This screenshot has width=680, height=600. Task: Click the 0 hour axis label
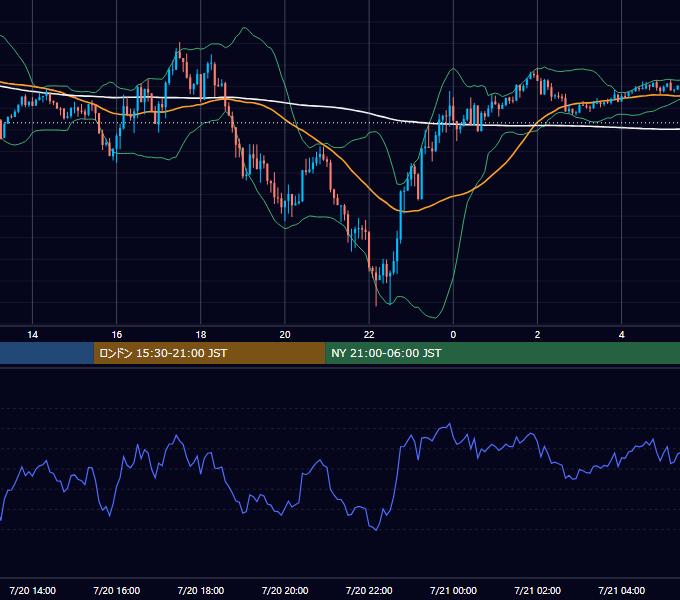tap(453, 335)
